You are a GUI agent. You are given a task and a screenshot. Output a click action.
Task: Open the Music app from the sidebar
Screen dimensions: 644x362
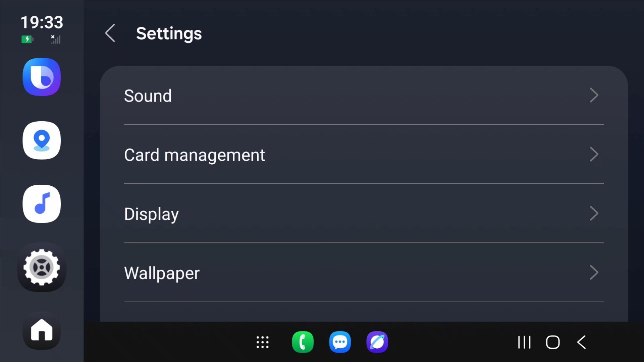click(x=41, y=204)
